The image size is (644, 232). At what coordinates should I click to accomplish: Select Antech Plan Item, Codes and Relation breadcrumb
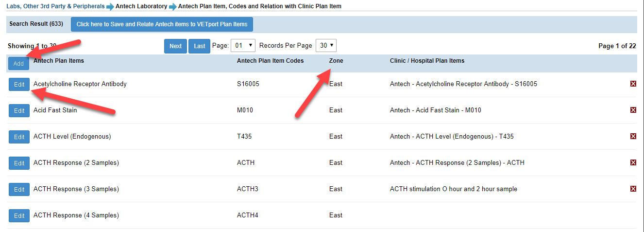click(x=260, y=6)
